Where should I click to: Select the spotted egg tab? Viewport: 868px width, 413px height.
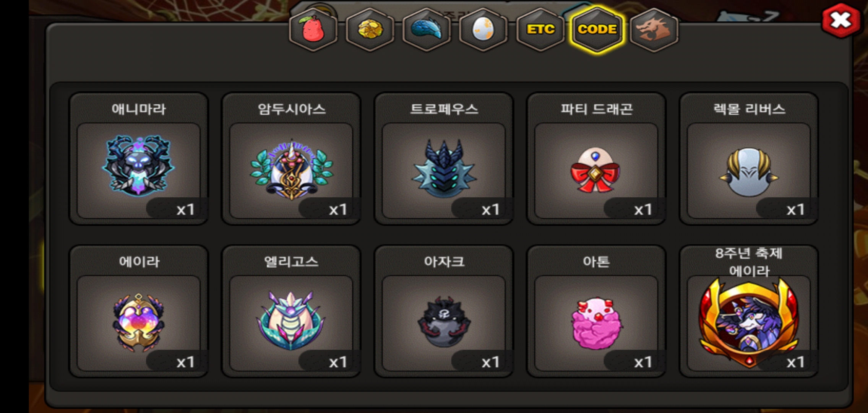[x=483, y=30]
